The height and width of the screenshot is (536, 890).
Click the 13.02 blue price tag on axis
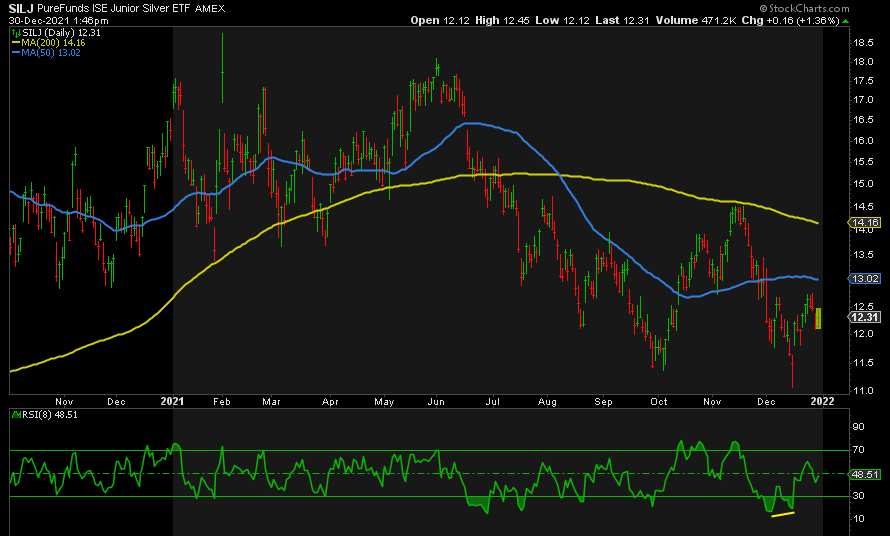[x=865, y=278]
